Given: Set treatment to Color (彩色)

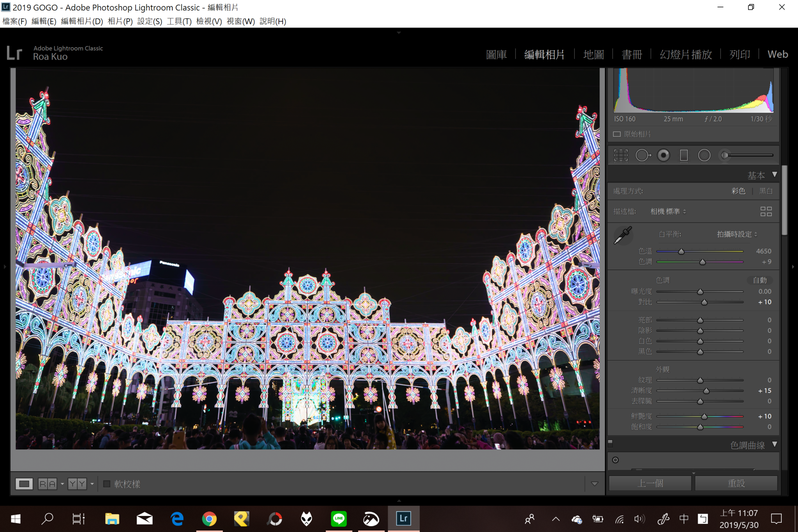Looking at the screenshot, I should pos(738,191).
